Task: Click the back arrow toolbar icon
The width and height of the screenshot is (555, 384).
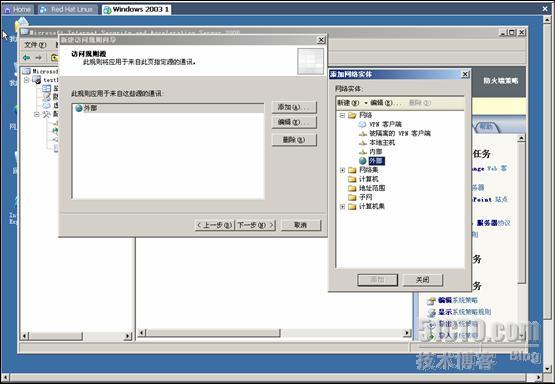Action: pos(26,57)
